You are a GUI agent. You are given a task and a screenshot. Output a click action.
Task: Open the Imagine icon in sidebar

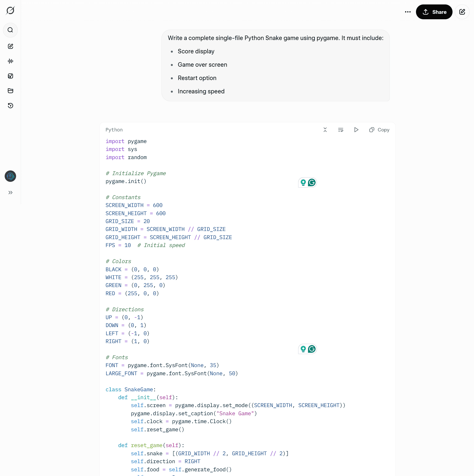coord(10,76)
